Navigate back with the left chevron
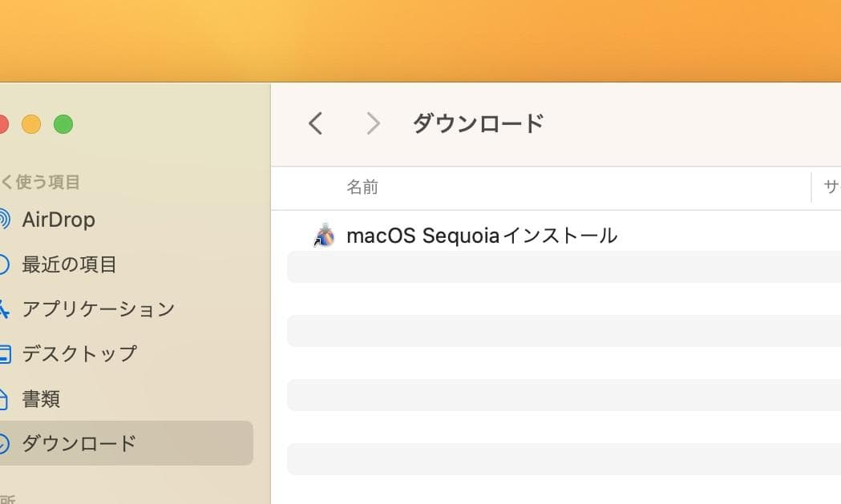Image resolution: width=841 pixels, height=504 pixels. pos(315,123)
